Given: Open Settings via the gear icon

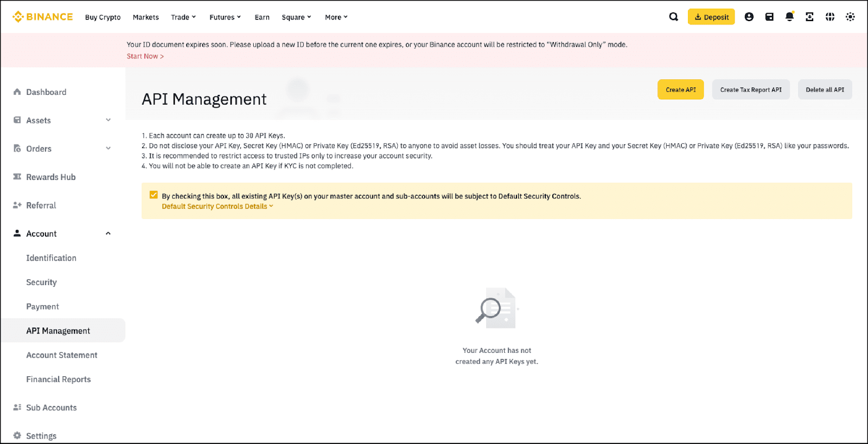Looking at the screenshot, I should click(x=17, y=436).
